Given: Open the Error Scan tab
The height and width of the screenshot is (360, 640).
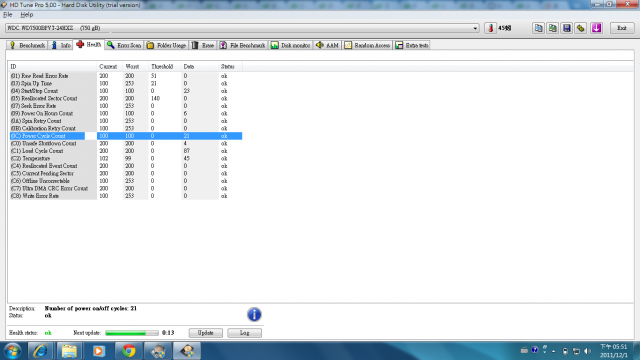Looking at the screenshot, I should 124,45.
